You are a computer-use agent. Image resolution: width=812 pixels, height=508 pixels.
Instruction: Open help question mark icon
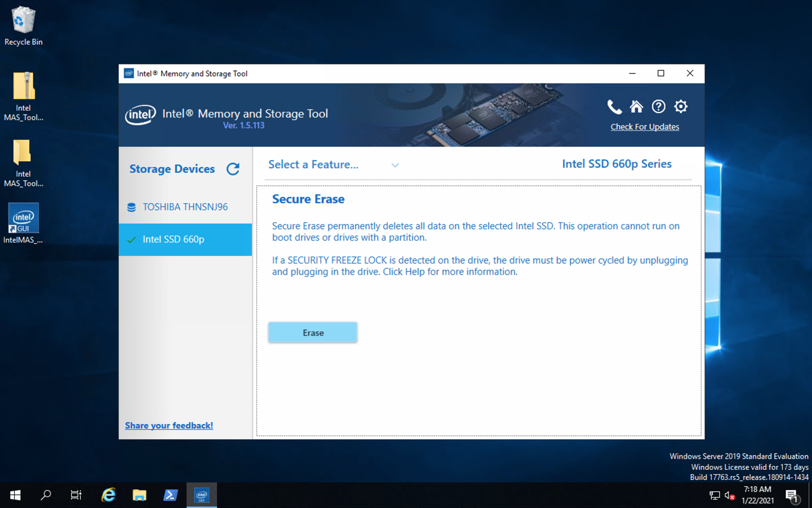coord(658,107)
